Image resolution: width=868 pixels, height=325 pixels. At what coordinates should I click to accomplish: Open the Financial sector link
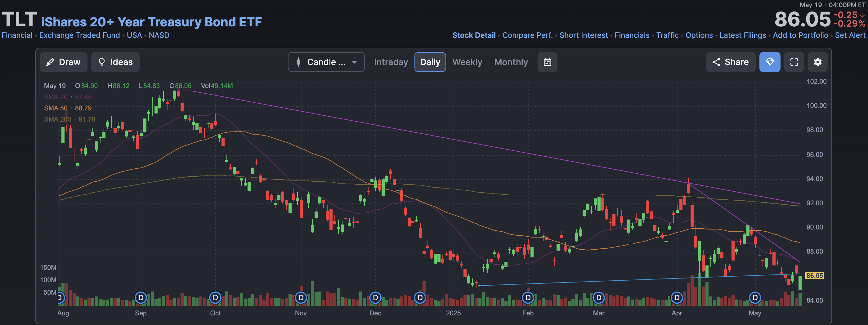pyautogui.click(x=17, y=35)
